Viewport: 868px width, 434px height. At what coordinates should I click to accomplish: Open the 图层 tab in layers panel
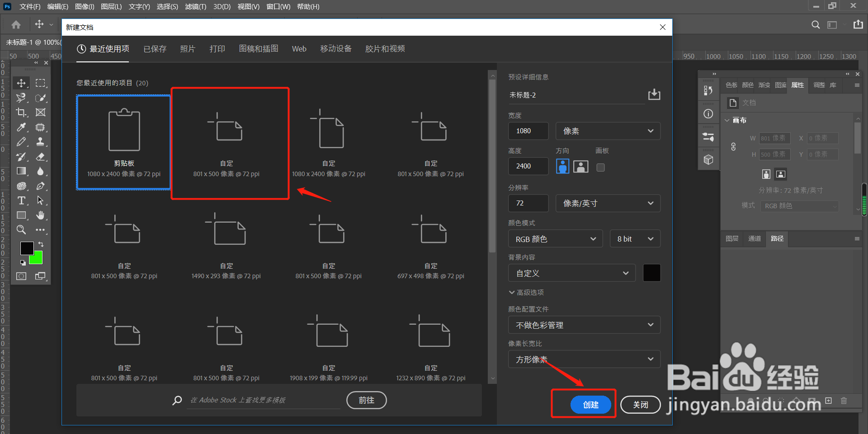(732, 238)
